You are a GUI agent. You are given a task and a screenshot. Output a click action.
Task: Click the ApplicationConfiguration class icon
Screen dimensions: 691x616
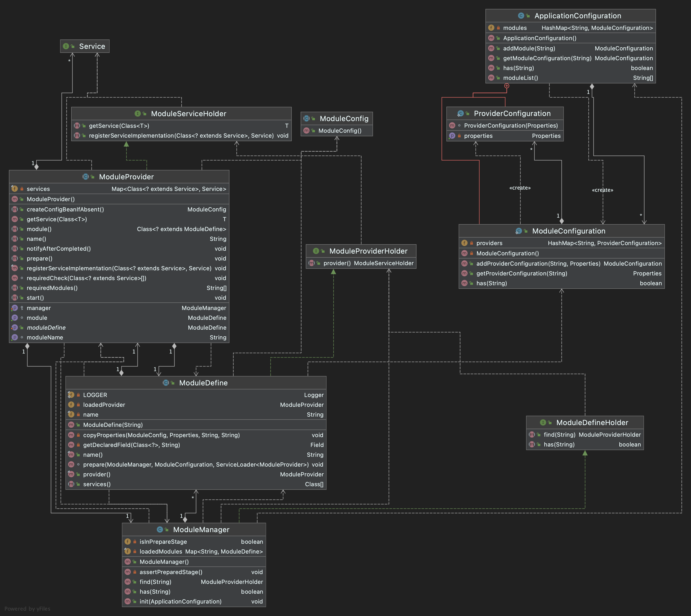pos(521,16)
